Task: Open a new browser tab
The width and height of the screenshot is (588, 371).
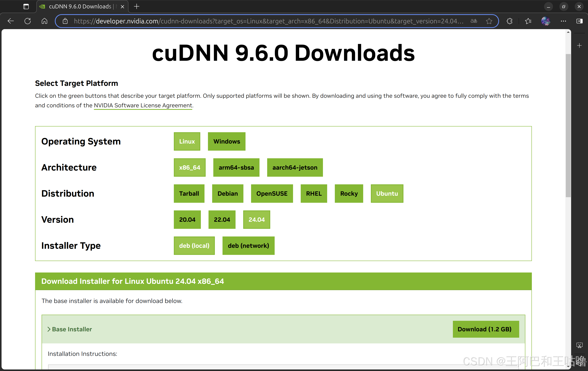Action: point(137,7)
